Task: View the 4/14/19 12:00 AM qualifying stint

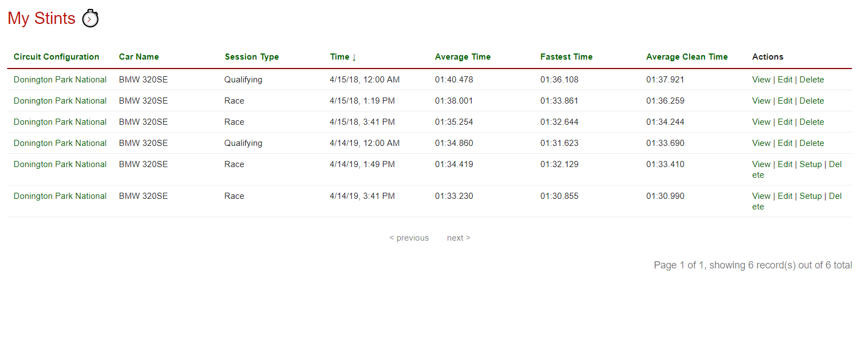Action: [761, 143]
